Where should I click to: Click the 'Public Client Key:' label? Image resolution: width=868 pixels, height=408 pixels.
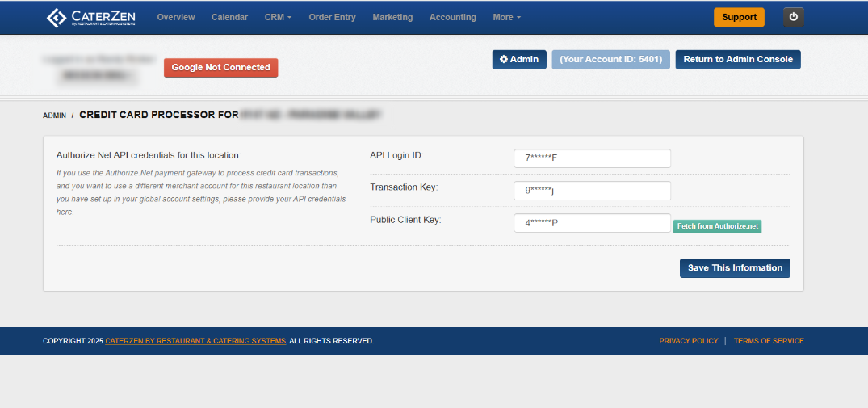(406, 220)
